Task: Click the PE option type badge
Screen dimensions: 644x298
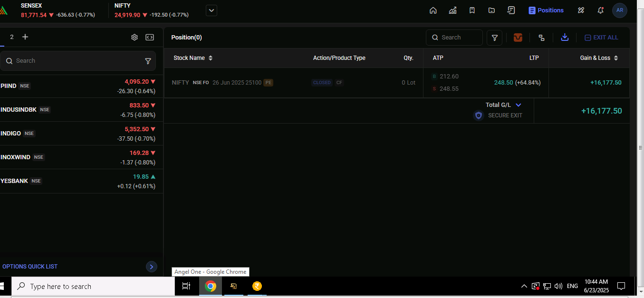Action: pos(269,83)
